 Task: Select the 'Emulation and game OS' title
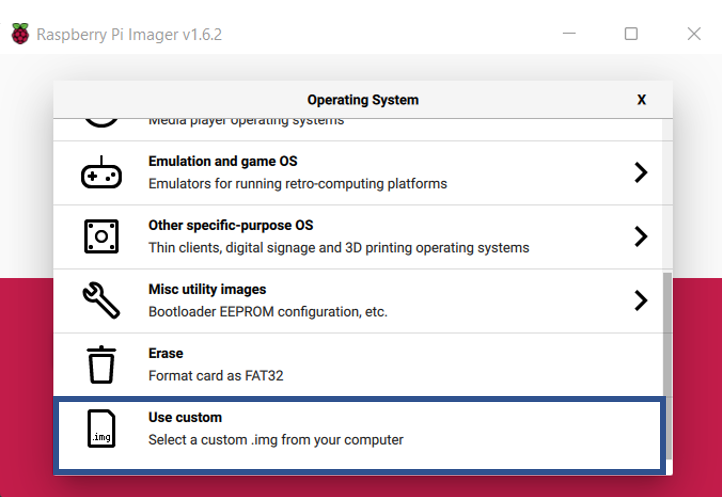pos(222,161)
